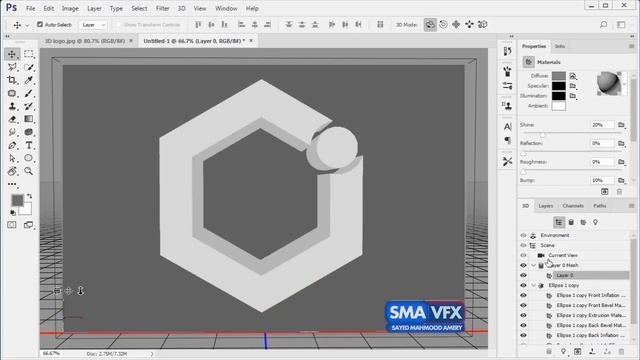Hide the Layer 0 Mesh
This screenshot has height=360, width=640.
click(x=523, y=265)
